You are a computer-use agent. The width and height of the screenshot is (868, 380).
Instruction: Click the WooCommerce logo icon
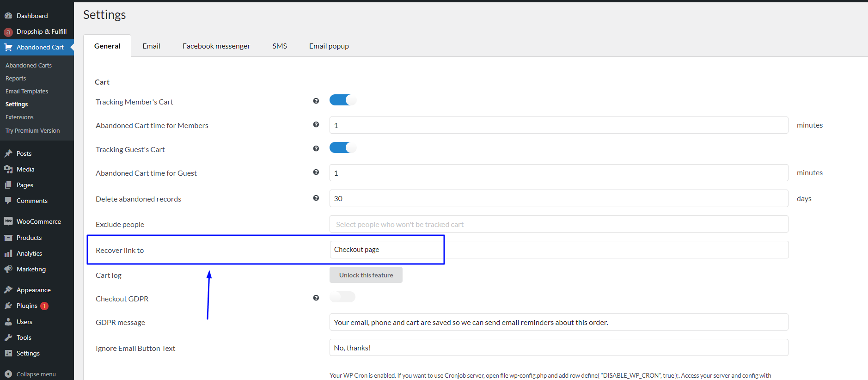[x=8, y=221]
